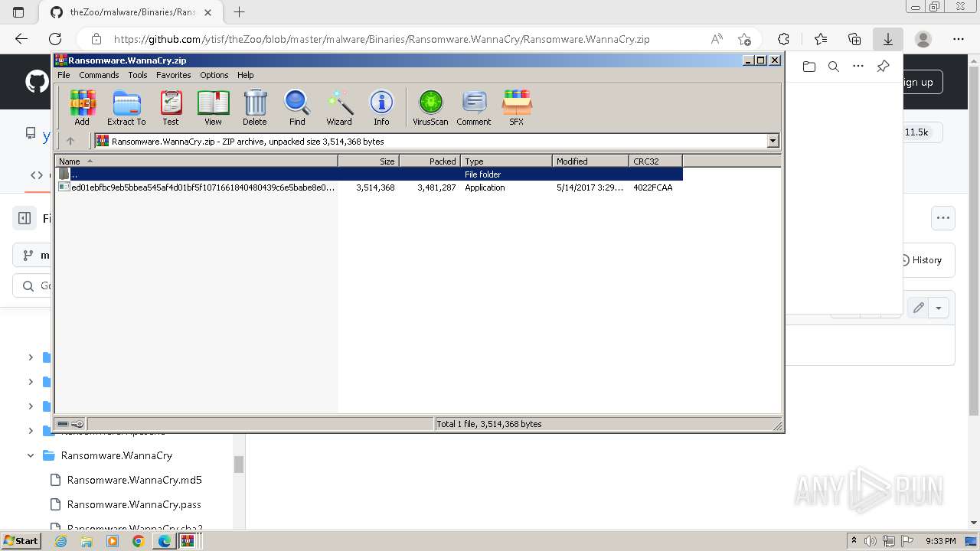Open Ransomware.WannaCry.pass in file tree
The width and height of the screenshot is (980, 551).
(134, 504)
